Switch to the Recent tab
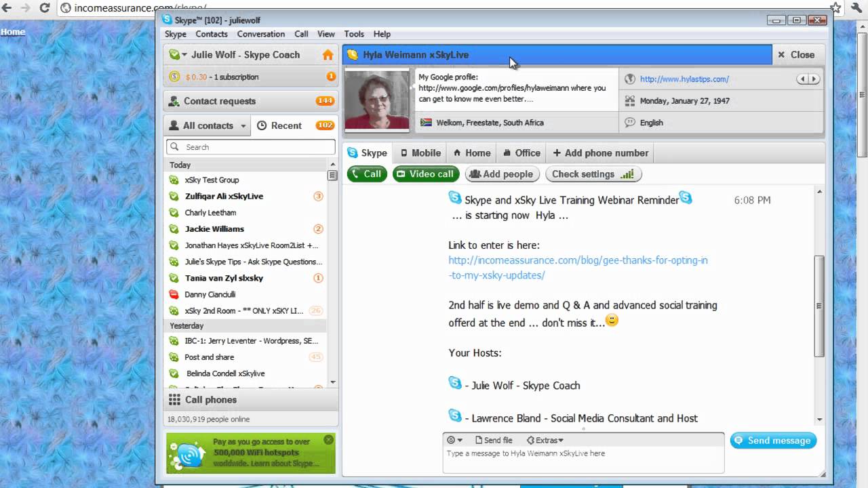The width and height of the screenshot is (868, 488). click(279, 125)
